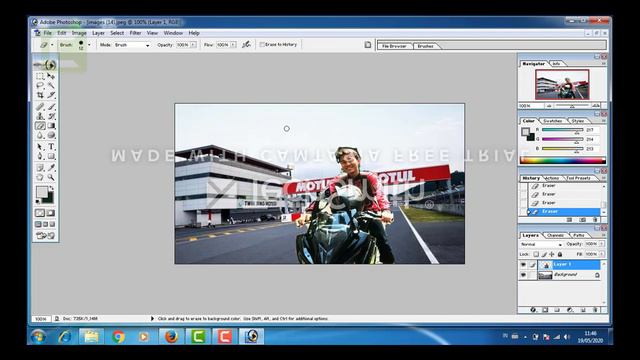
Task: Open the Flow slider arrow
Action: (x=233, y=44)
